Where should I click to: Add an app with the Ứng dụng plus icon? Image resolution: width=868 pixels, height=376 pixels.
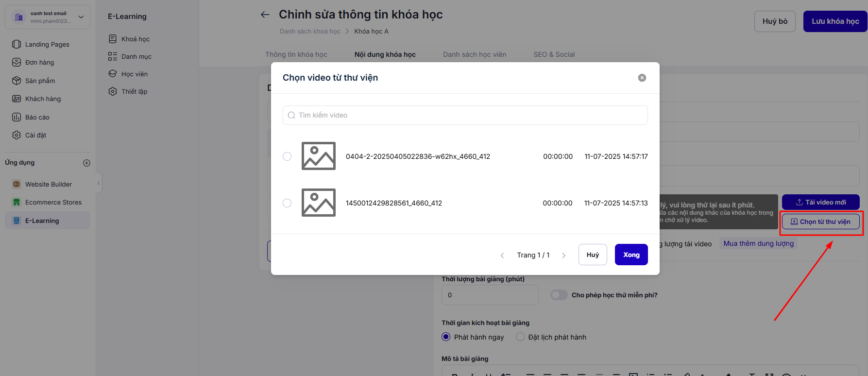pyautogui.click(x=86, y=163)
